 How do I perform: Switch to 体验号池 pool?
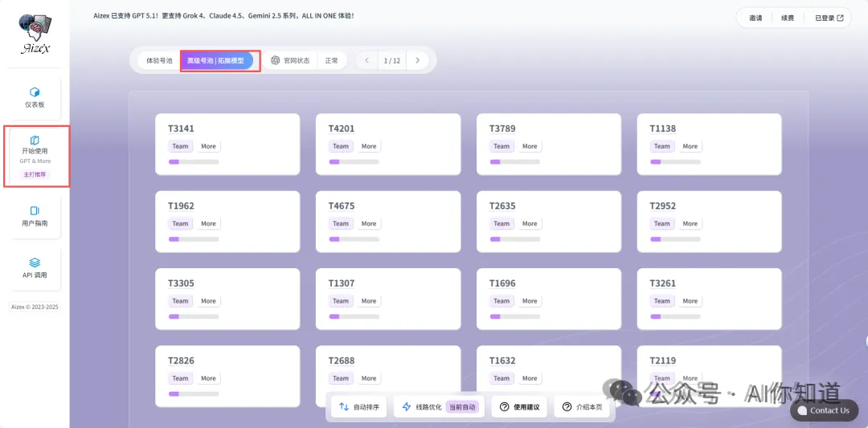158,60
